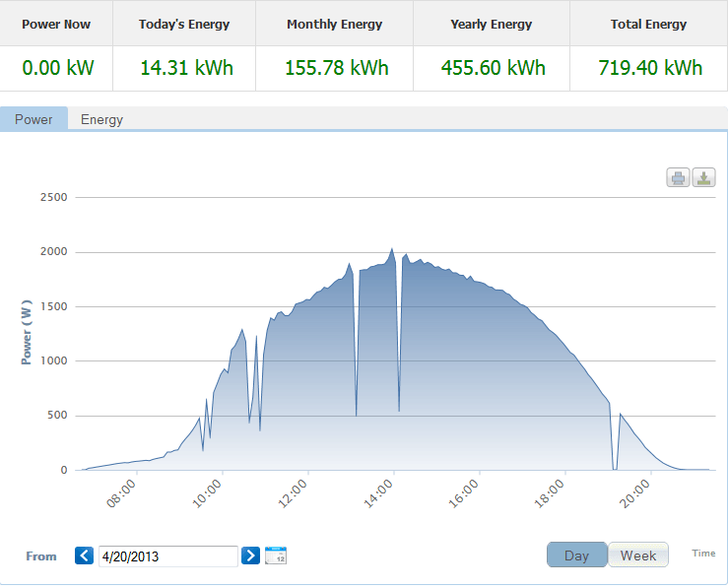
Task: Click the date field showing 4/20/2013
Action: pos(168,556)
